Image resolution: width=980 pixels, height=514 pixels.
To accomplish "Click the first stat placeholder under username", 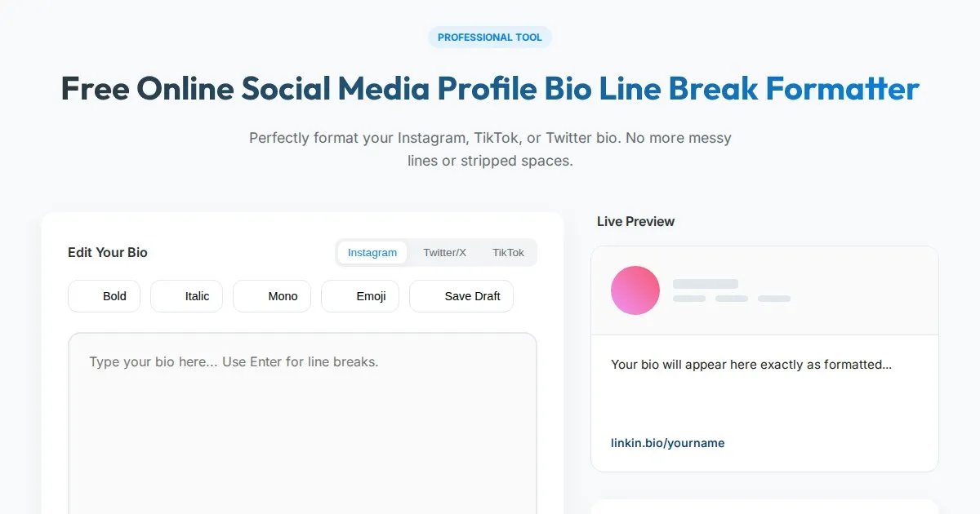I will [688, 299].
